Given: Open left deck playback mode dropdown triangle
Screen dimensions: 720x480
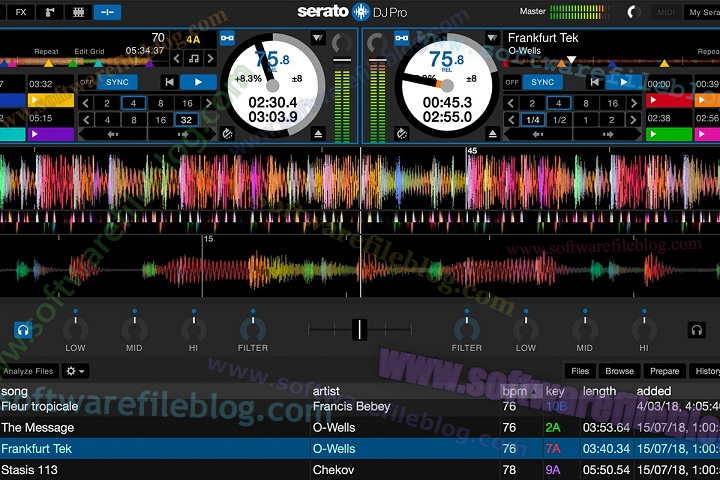Looking at the screenshot, I should (318, 38).
